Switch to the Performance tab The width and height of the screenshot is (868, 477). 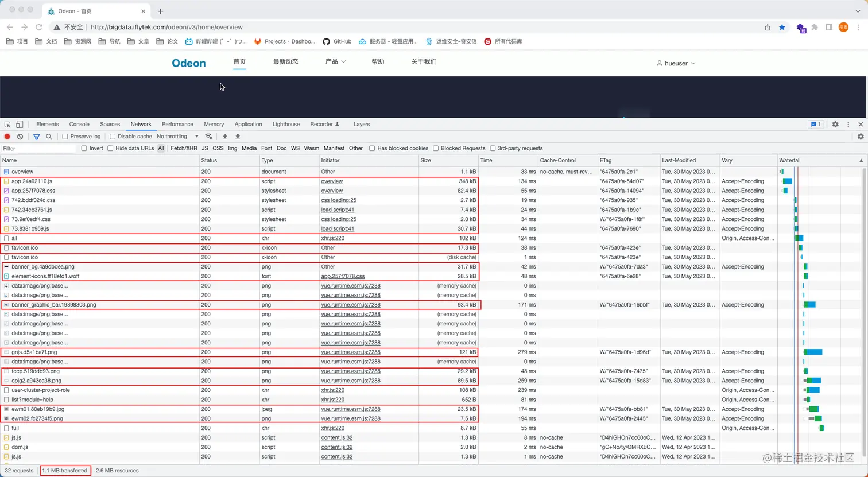[x=177, y=124]
